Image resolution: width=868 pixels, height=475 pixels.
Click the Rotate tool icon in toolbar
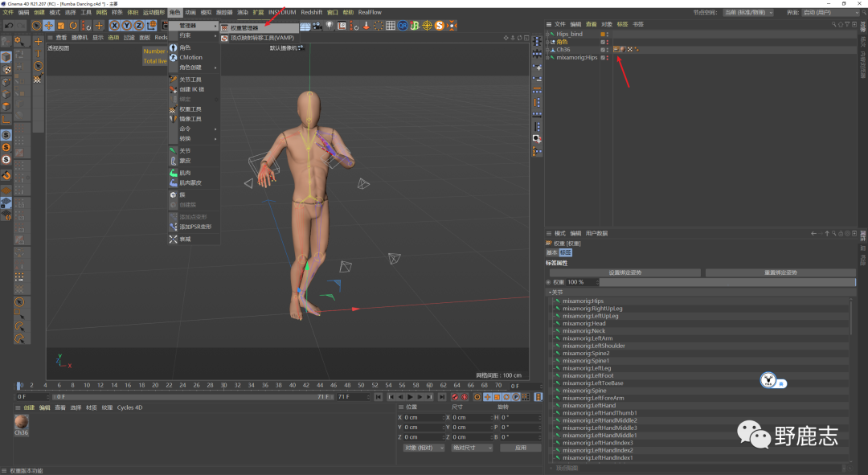[x=73, y=26]
